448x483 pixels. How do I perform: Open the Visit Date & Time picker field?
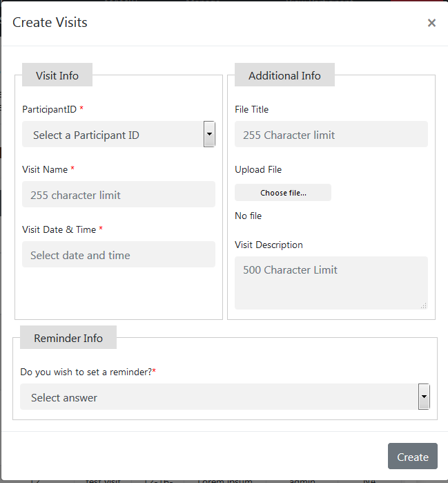pyautogui.click(x=119, y=255)
